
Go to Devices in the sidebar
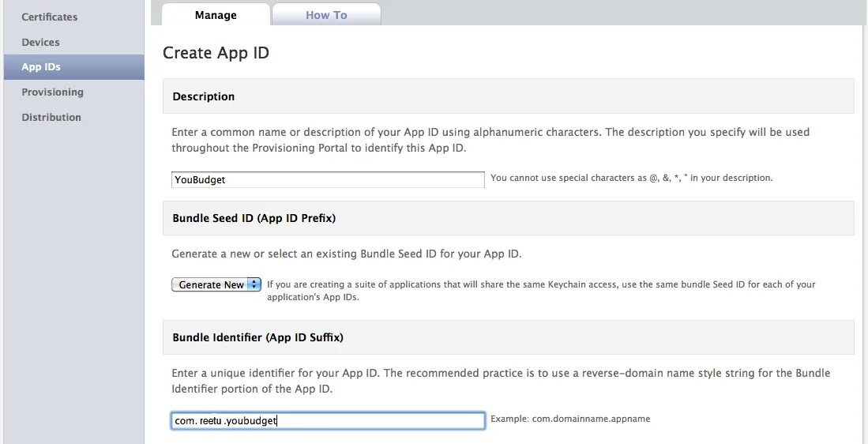coord(40,42)
